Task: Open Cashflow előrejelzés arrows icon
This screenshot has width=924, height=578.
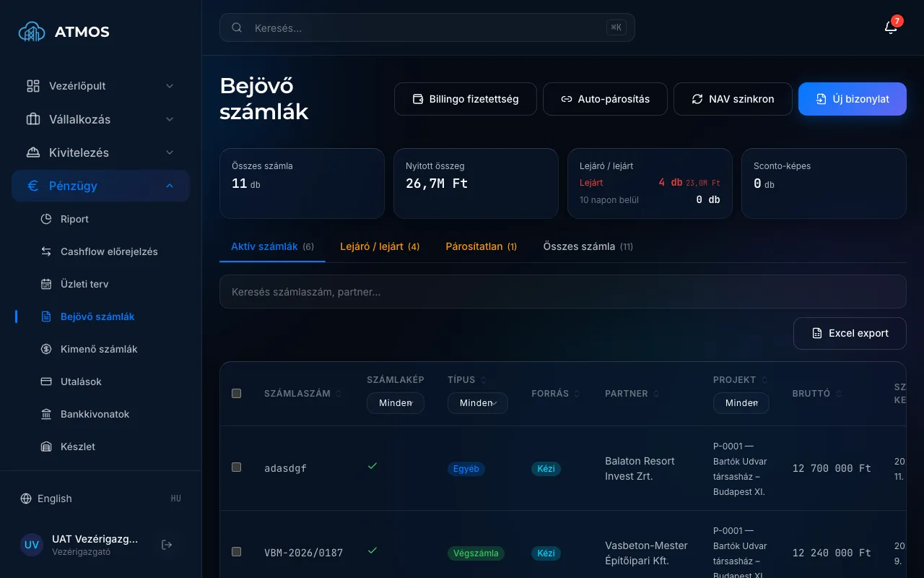Action: pos(46,251)
